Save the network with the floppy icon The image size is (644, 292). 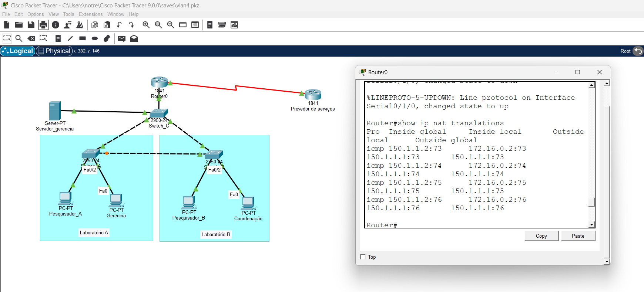[x=31, y=25]
